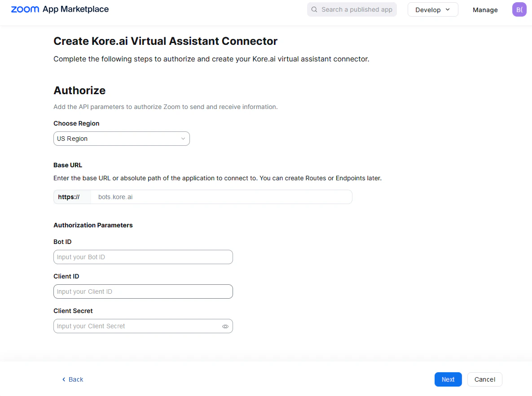Click the search magnifier icon
This screenshot has width=532, height=396.
click(314, 9)
